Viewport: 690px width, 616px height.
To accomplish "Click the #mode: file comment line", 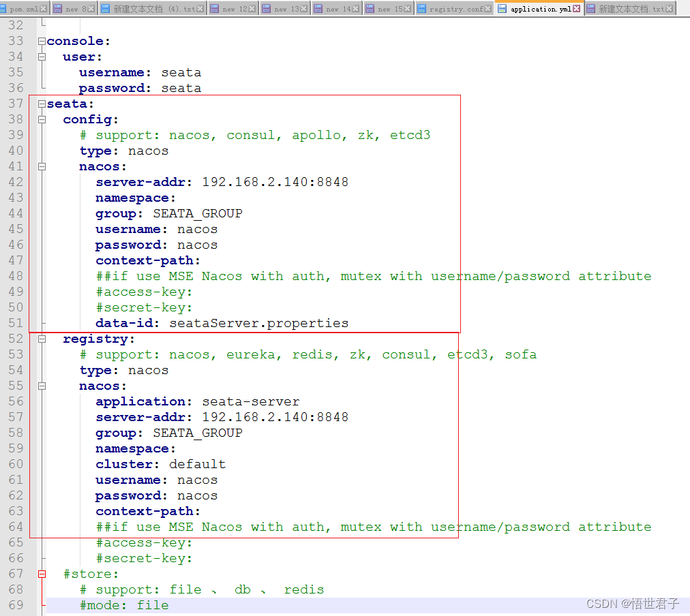I will pyautogui.click(x=124, y=605).
